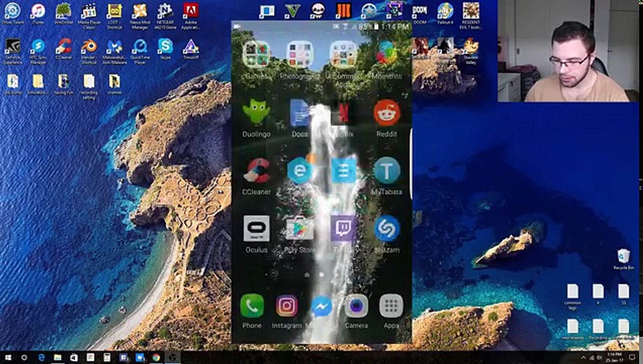Open the Action Center notifications
The image size is (643, 364).
(x=632, y=357)
